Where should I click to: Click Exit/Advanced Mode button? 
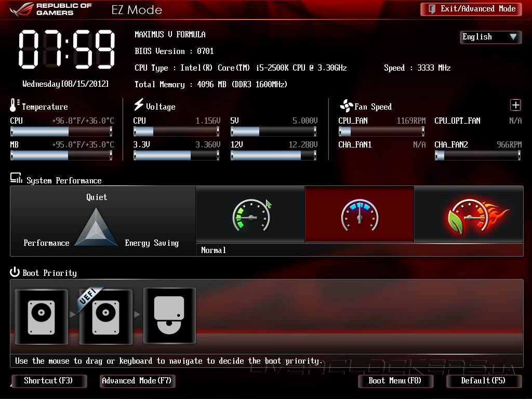tap(471, 9)
